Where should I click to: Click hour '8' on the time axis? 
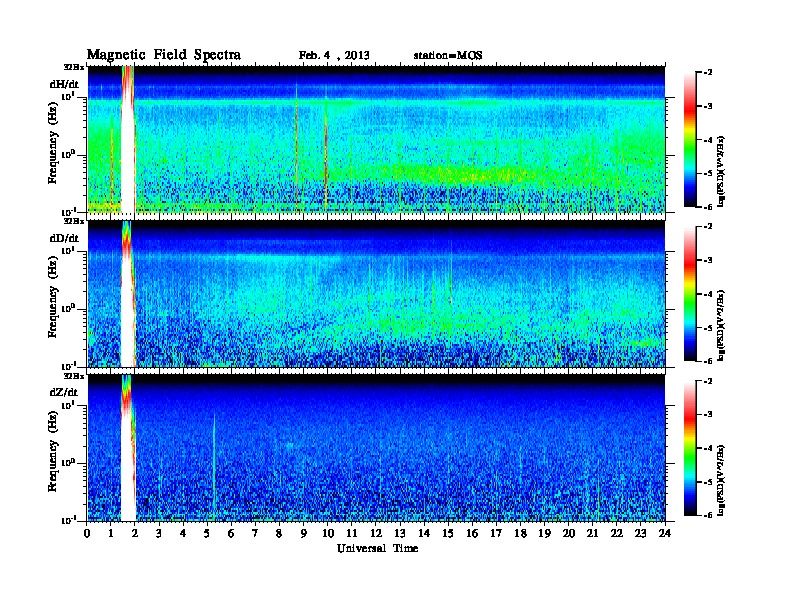tap(279, 533)
